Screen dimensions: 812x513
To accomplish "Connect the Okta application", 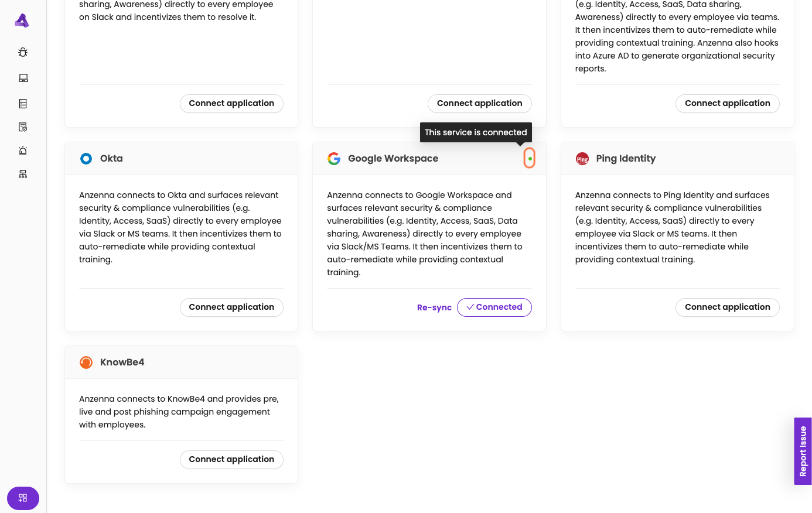I will pos(231,307).
